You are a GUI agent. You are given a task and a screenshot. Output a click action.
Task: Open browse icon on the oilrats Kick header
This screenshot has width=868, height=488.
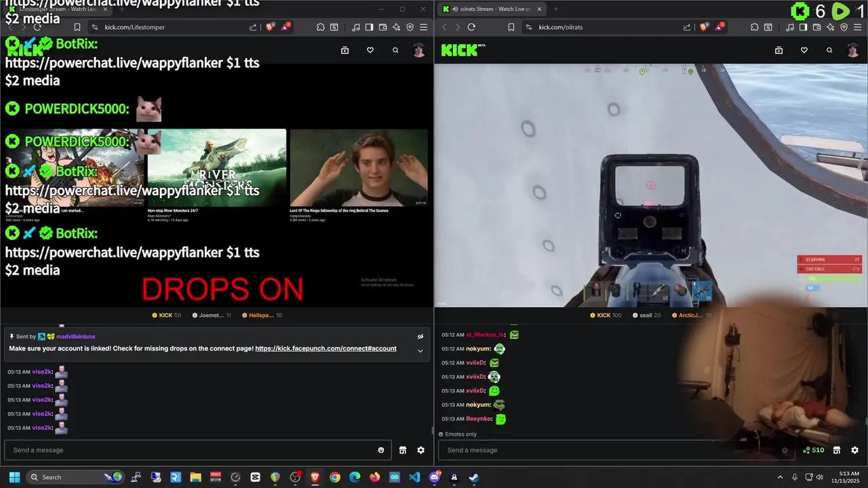tap(778, 50)
